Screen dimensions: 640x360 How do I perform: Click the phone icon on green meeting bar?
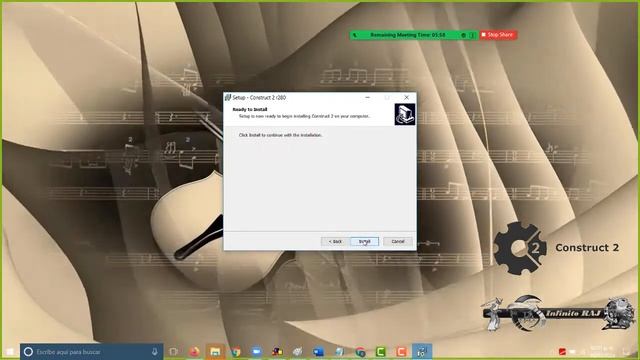355,35
